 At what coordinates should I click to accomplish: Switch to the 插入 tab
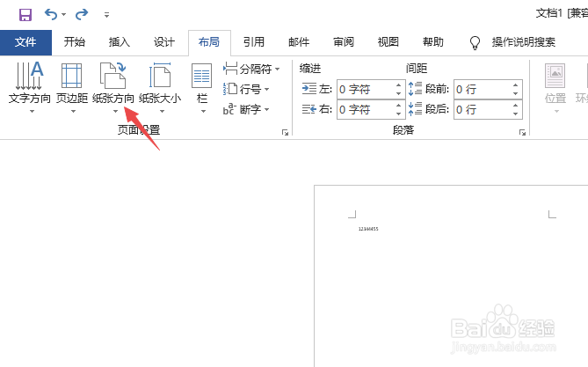(120, 41)
